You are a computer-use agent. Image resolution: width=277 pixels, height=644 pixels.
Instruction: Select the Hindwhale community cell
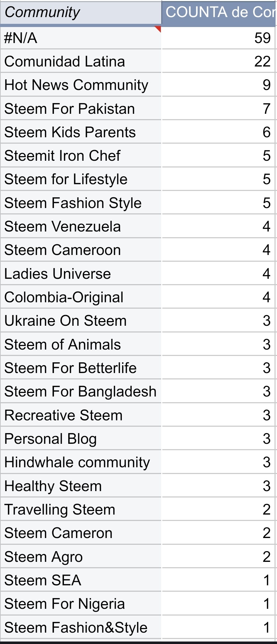coord(81,462)
